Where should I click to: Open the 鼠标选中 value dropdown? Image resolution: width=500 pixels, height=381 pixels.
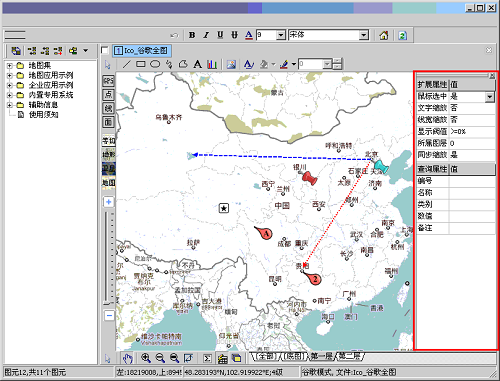pyautogui.click(x=490, y=97)
